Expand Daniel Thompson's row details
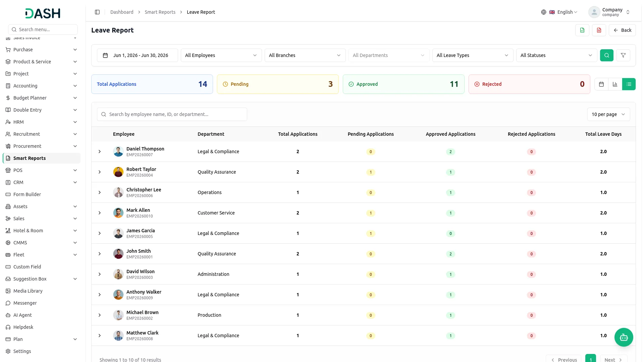This screenshot has height=362, width=644. (100, 152)
